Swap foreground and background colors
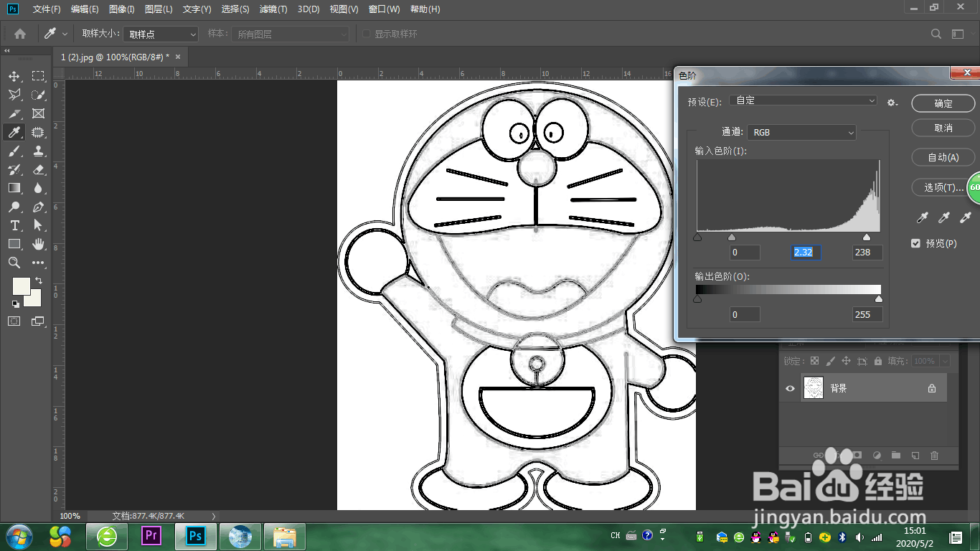This screenshot has width=980, height=551. pyautogui.click(x=39, y=280)
